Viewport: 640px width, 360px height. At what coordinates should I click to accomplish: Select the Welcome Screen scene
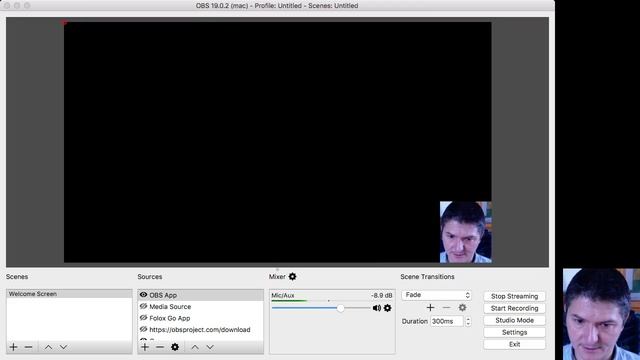pyautogui.click(x=69, y=293)
